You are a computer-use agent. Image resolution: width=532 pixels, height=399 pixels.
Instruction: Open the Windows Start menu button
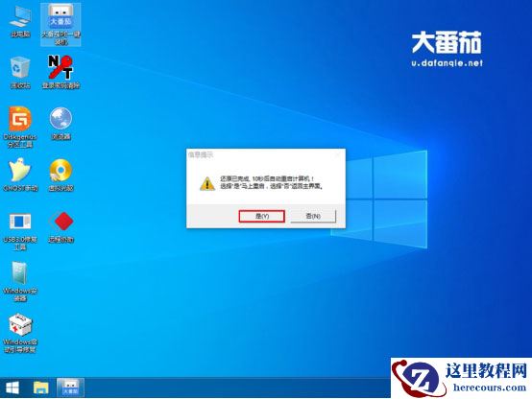12,387
